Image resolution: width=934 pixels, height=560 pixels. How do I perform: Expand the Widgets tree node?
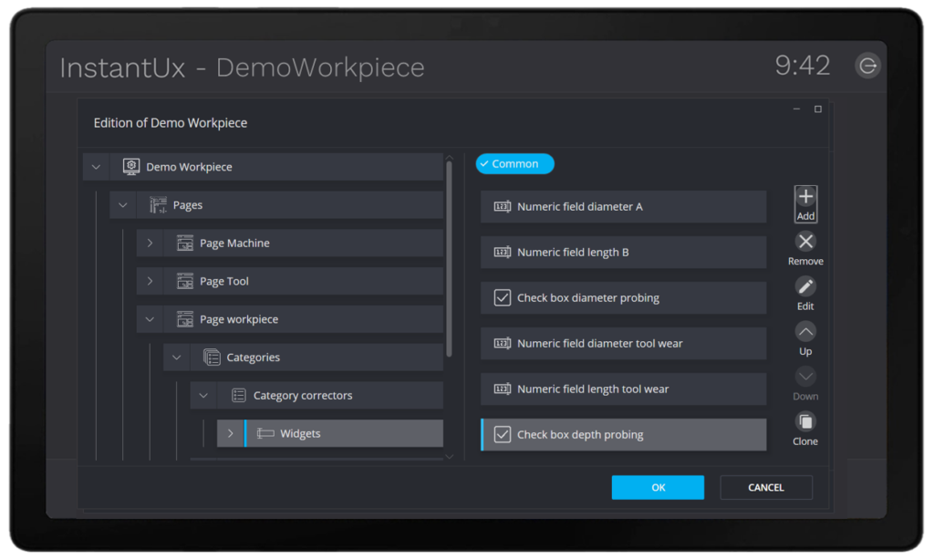click(x=230, y=433)
